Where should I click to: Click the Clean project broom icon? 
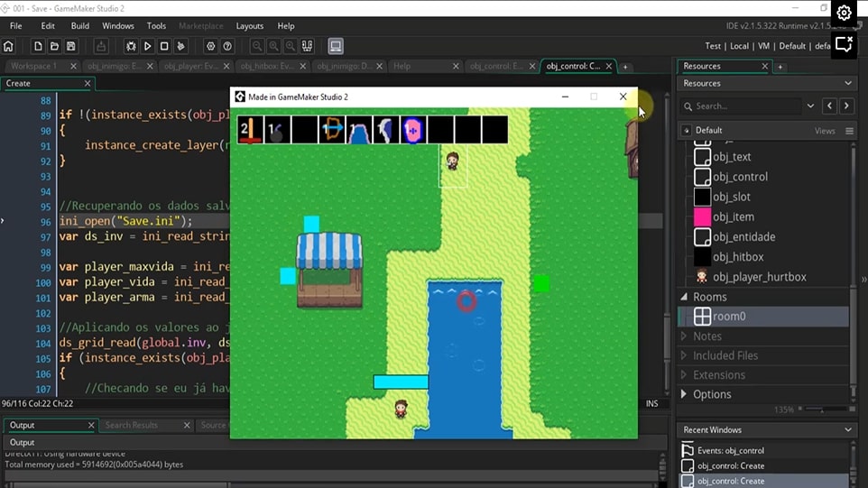point(181,46)
